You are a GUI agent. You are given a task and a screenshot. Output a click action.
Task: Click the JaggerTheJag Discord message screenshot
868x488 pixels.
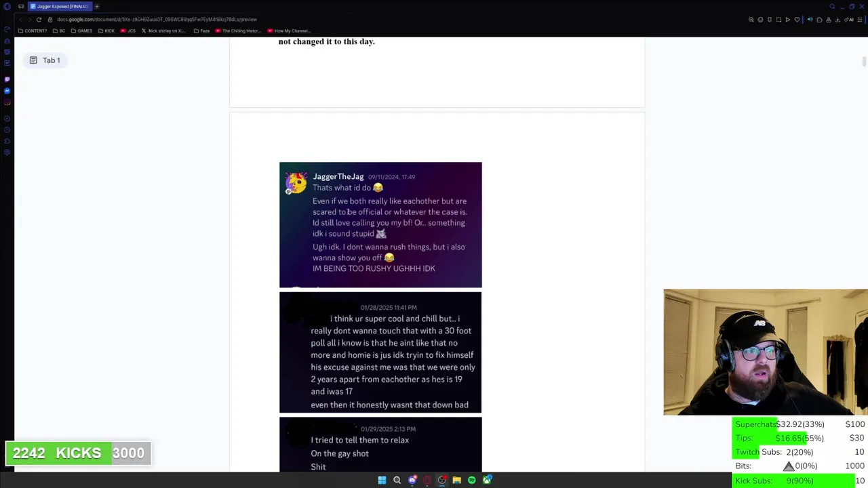click(x=380, y=225)
